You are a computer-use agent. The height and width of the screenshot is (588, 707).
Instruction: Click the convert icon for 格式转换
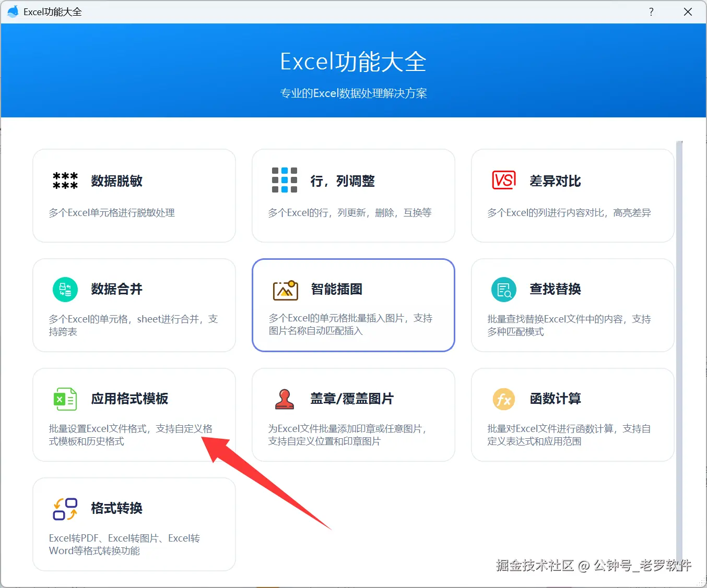[65, 509]
